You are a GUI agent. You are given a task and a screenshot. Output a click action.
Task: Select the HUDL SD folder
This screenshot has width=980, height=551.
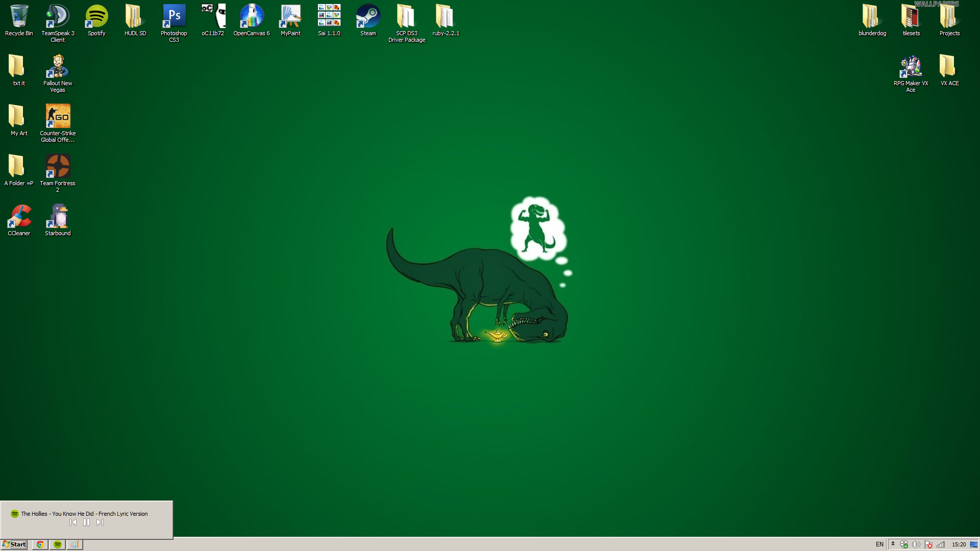(x=135, y=20)
